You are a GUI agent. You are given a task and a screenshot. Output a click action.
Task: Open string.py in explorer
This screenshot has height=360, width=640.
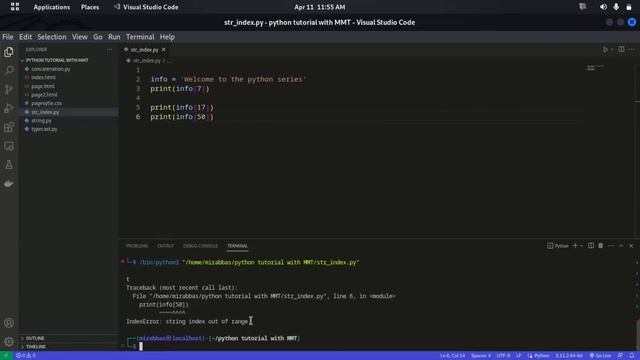[41, 120]
